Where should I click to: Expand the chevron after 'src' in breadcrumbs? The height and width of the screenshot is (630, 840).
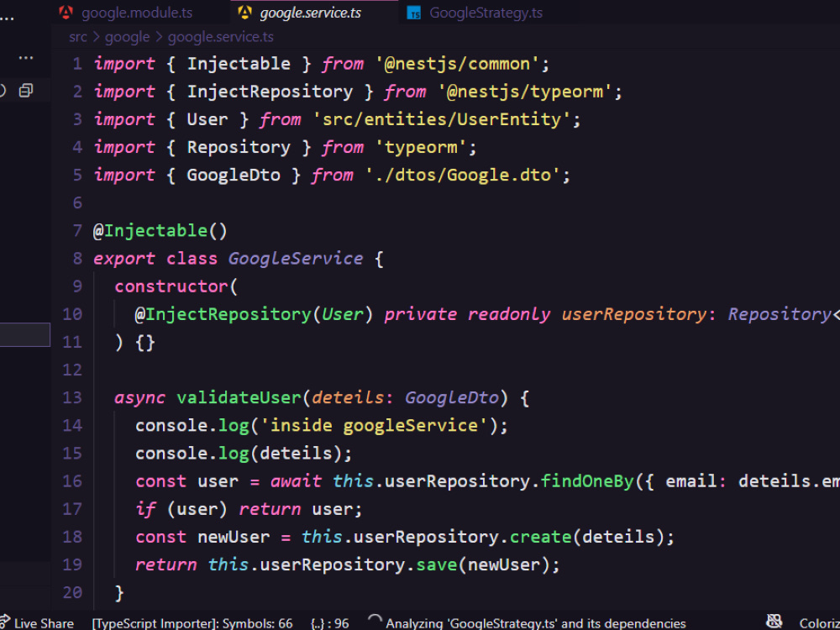click(97, 37)
